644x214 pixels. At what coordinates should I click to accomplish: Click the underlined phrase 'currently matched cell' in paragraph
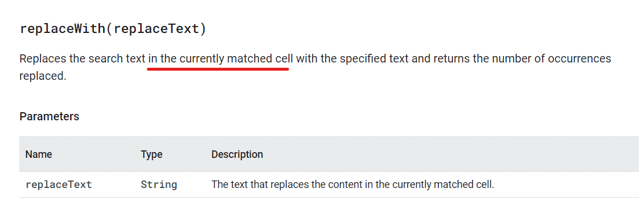pyautogui.click(x=236, y=59)
